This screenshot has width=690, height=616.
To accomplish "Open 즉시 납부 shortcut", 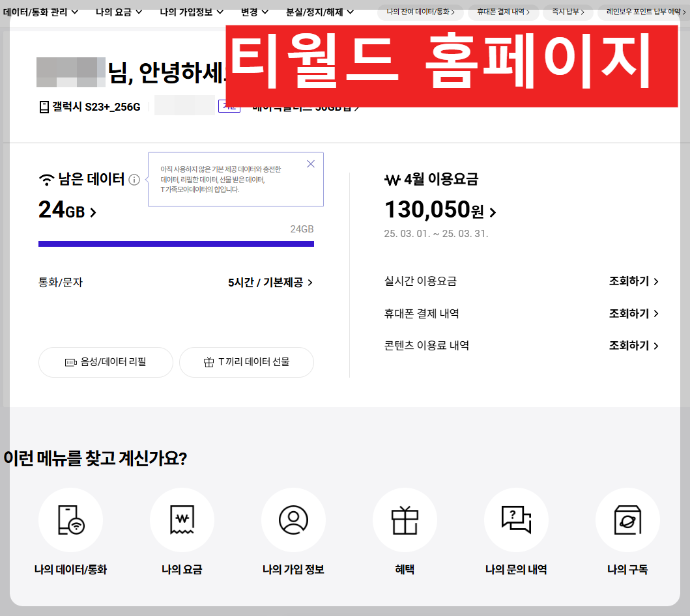I will point(568,12).
